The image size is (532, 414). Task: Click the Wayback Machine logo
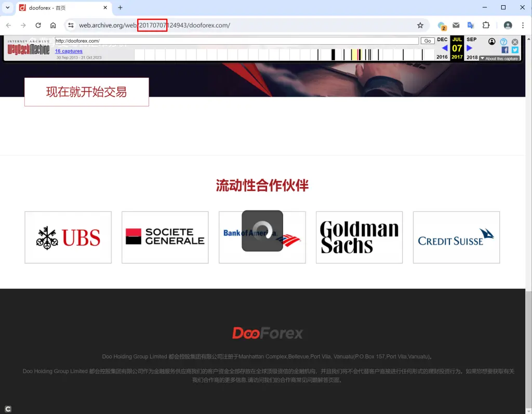(29, 48)
